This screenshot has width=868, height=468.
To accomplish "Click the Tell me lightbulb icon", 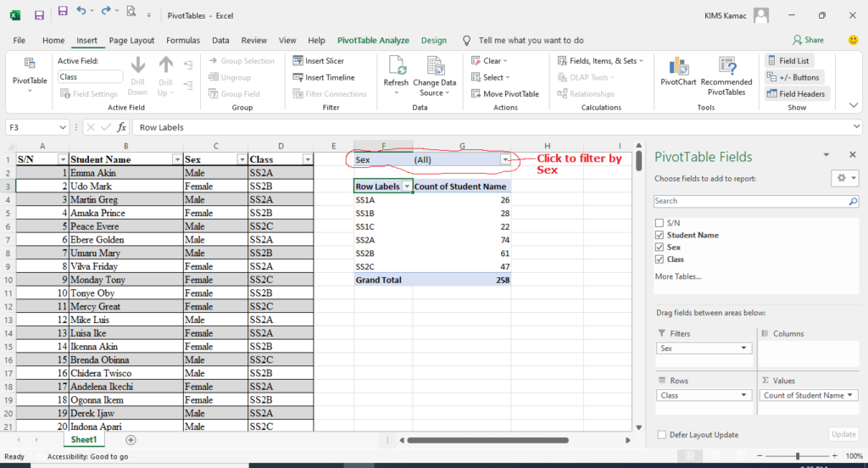I will point(467,41).
